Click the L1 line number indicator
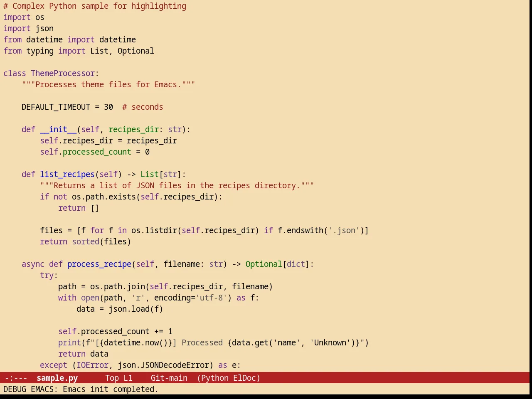This screenshot has width=532, height=399. click(x=128, y=378)
